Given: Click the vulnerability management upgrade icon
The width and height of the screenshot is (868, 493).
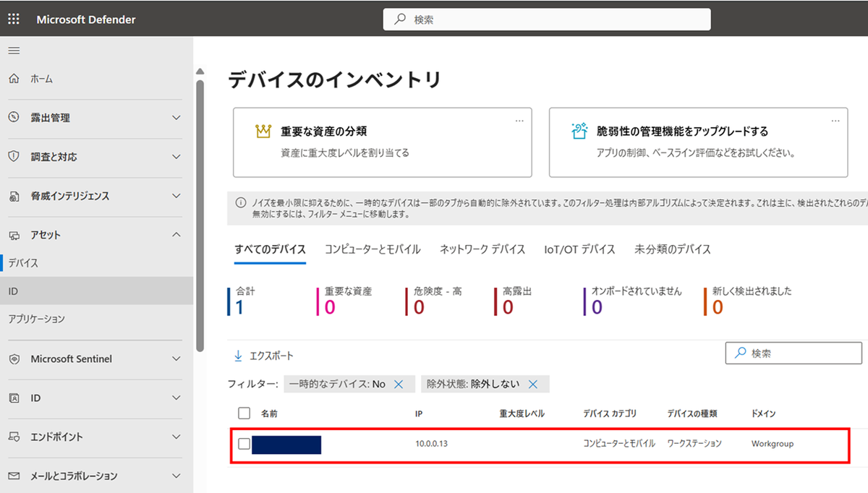Looking at the screenshot, I should 579,131.
